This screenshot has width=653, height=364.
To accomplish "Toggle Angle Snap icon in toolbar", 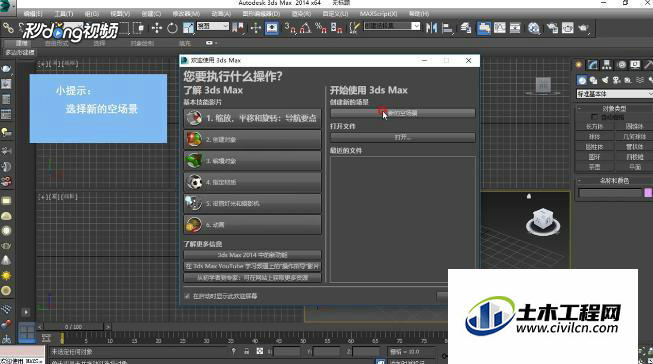I will (305, 28).
